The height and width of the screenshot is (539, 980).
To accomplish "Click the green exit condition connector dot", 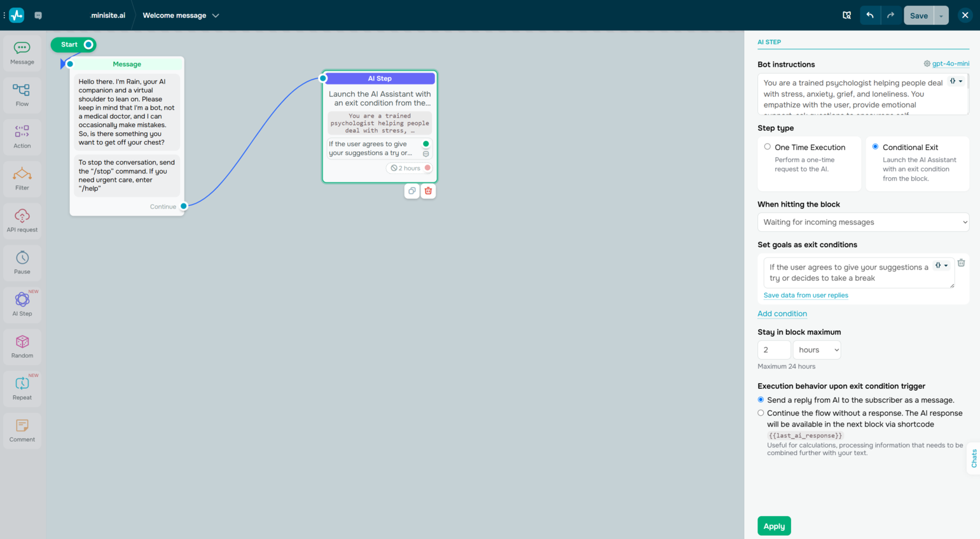I will (426, 144).
